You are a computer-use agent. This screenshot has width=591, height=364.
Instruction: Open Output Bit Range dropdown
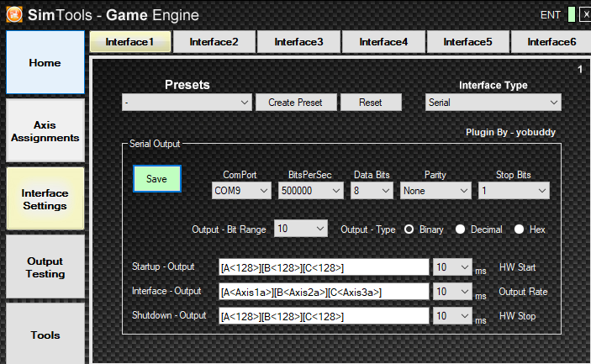[x=301, y=229]
